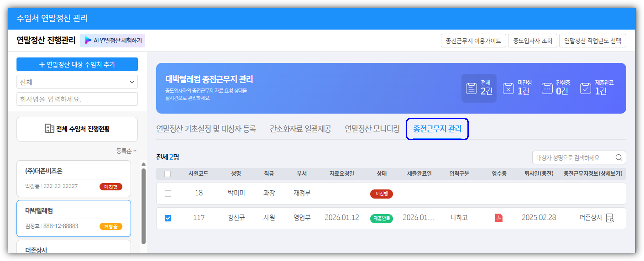The height and width of the screenshot is (261, 644).
Task: Click the 상태 column header
Action: [382, 174]
